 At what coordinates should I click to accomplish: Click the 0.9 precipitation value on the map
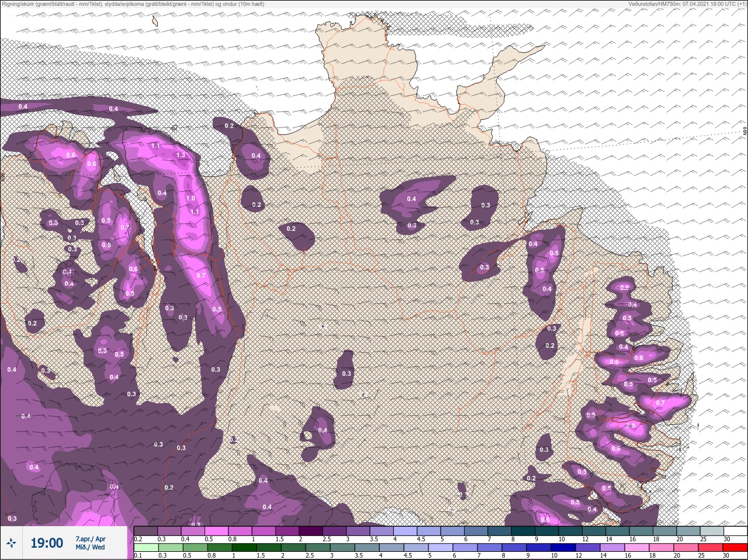630,426
